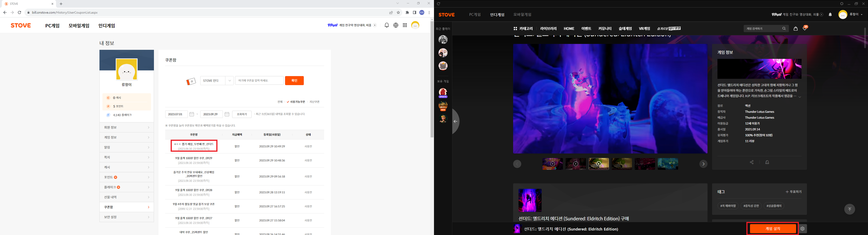Image resolution: width=868 pixels, height=235 pixels.
Task: Expand the 회원 정보 sidebar item
Action: 126,127
